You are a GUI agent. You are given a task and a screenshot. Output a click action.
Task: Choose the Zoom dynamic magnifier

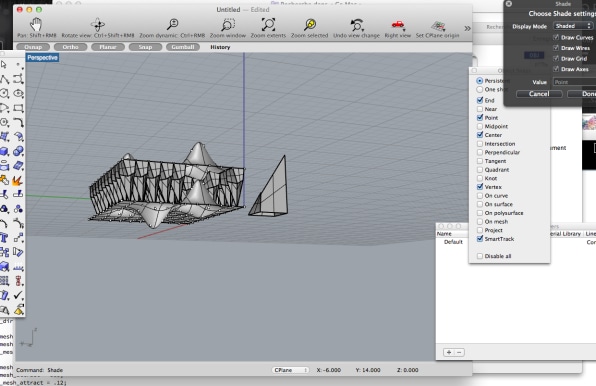point(172,25)
